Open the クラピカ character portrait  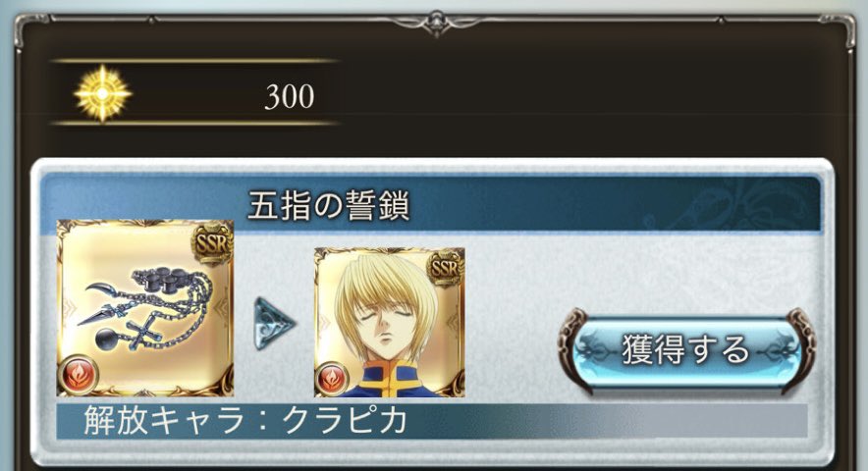coord(390,322)
